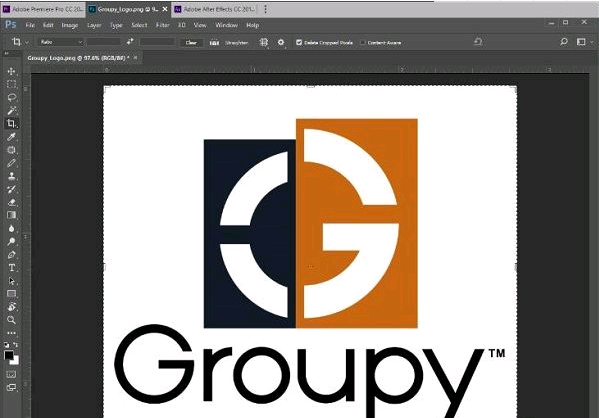
Task: Click the Straighten tool button
Action: click(x=229, y=42)
